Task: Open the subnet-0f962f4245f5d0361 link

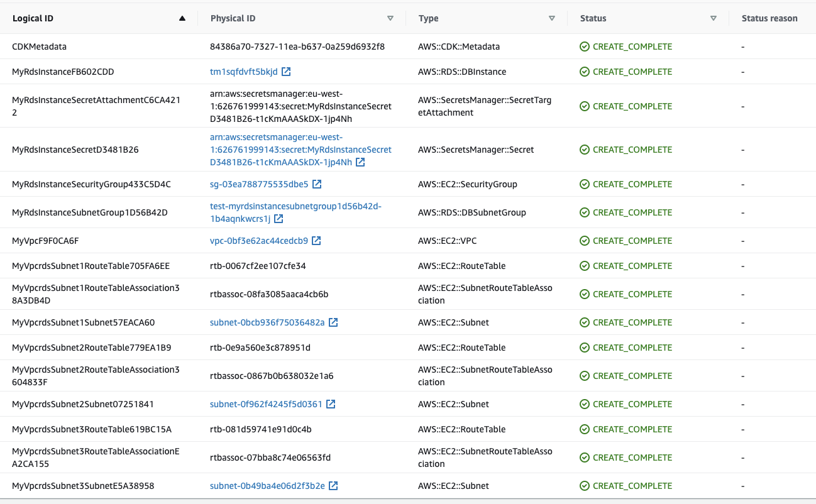Action: pyautogui.click(x=267, y=403)
